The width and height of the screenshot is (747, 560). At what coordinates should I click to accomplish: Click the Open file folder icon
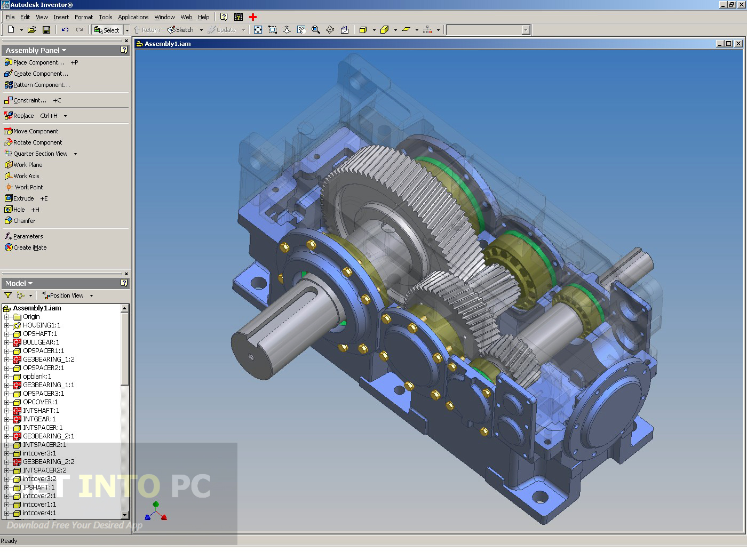[32, 30]
